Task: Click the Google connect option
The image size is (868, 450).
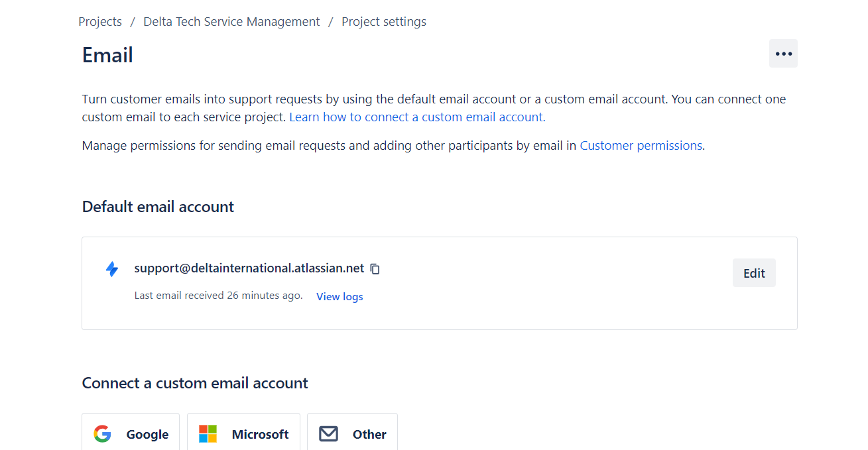Action: pyautogui.click(x=130, y=433)
